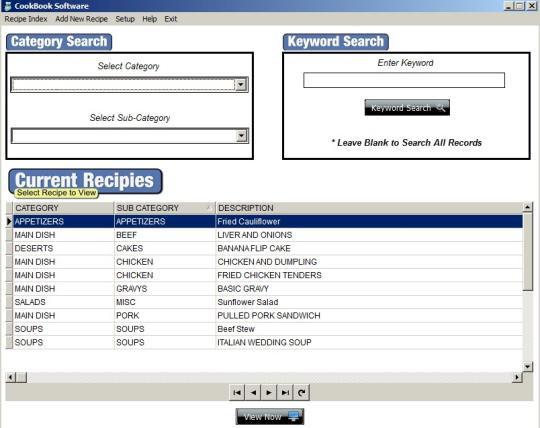
Task: Go to next record arrow
Action: coord(269,393)
